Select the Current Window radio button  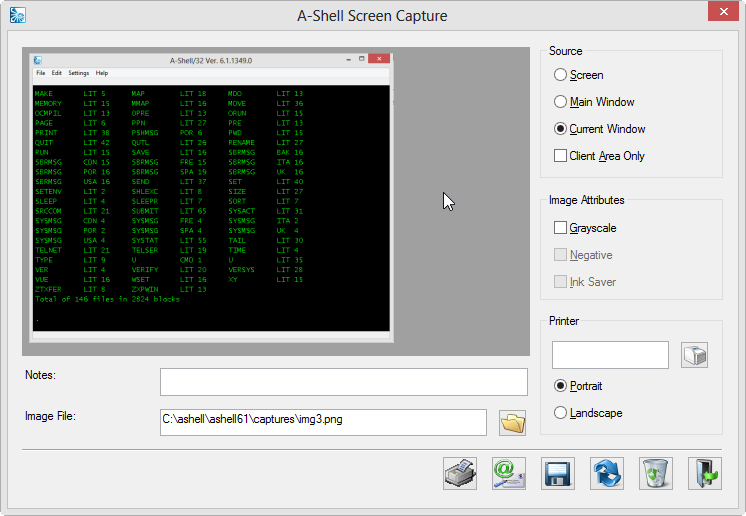pos(561,129)
